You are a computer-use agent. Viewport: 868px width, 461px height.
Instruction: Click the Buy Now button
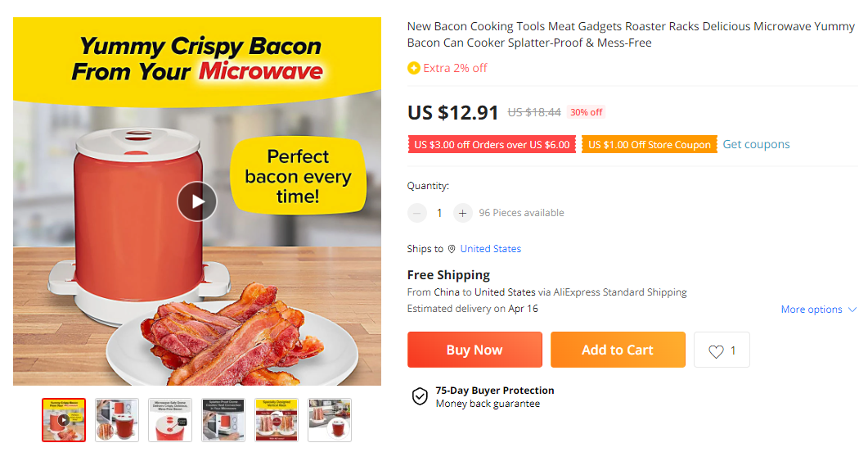pyautogui.click(x=474, y=350)
